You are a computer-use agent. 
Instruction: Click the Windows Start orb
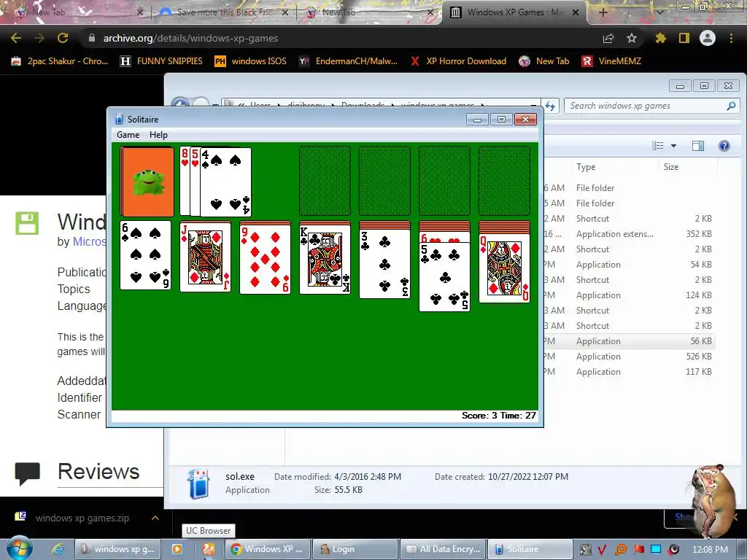click(x=19, y=548)
